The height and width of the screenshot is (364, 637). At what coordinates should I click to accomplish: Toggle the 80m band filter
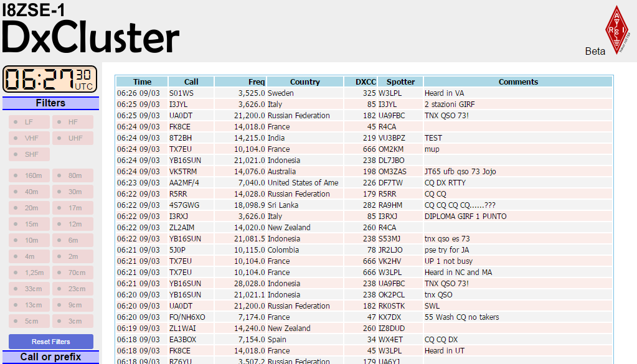tap(73, 175)
